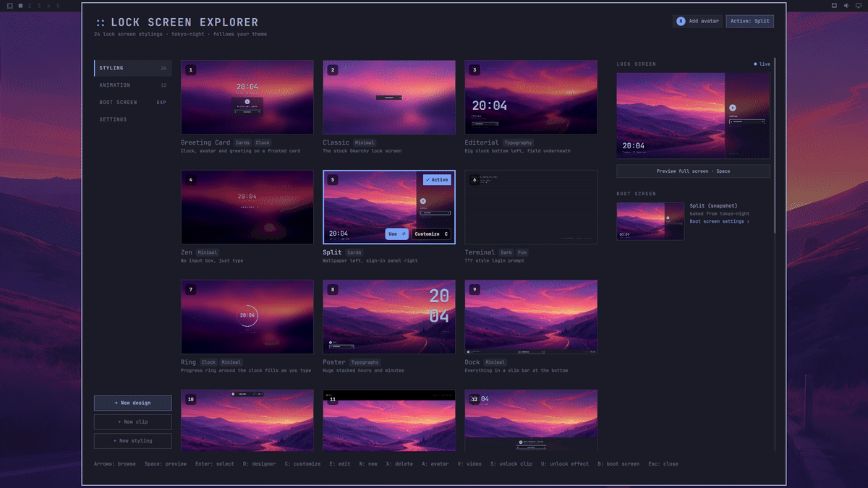Click the Active badge on the Split card
868x488 pixels.
click(437, 179)
